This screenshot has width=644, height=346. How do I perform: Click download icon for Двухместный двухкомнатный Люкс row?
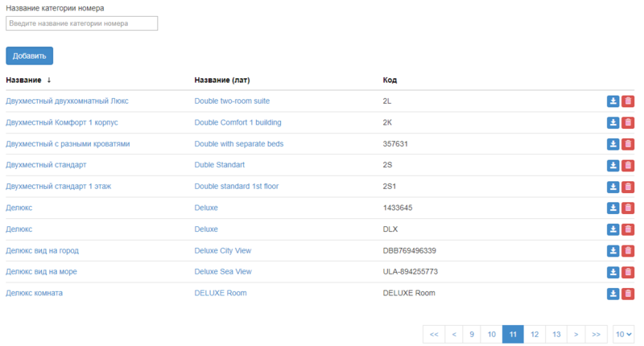tap(613, 101)
